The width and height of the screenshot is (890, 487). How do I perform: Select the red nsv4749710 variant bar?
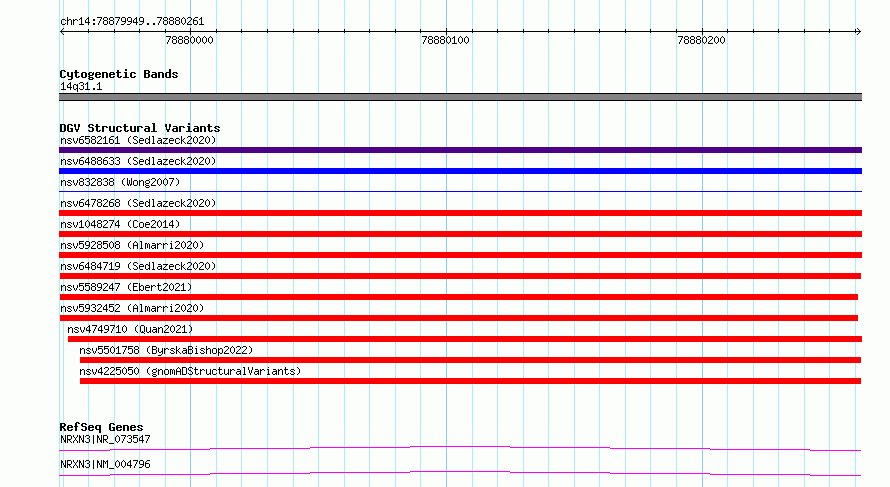point(465,339)
